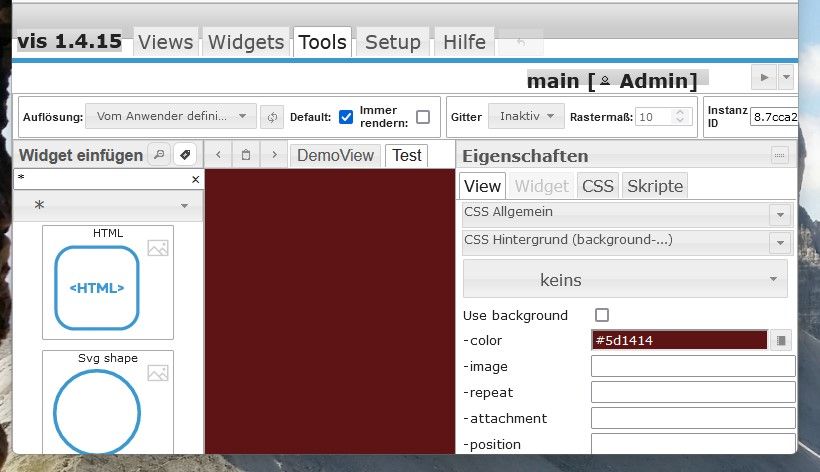
Task: Click the Eigenschaften heading
Action: pyautogui.click(x=525, y=156)
